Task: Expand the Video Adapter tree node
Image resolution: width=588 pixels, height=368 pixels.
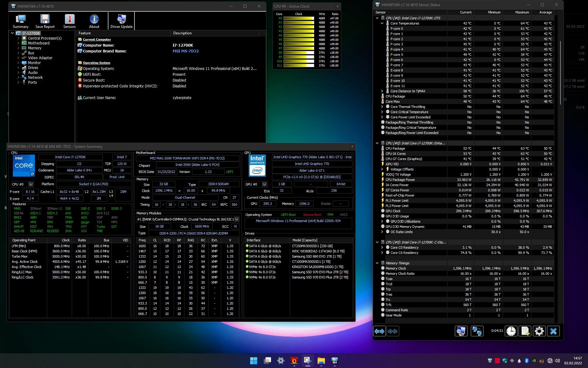Action: 18,58
